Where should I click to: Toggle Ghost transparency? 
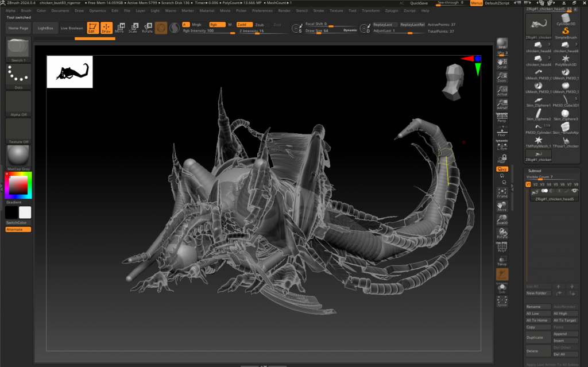click(502, 275)
